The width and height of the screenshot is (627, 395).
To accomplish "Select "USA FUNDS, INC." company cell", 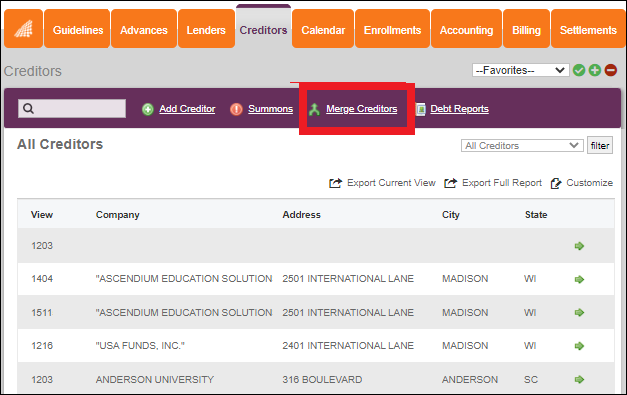I will pyautogui.click(x=140, y=345).
